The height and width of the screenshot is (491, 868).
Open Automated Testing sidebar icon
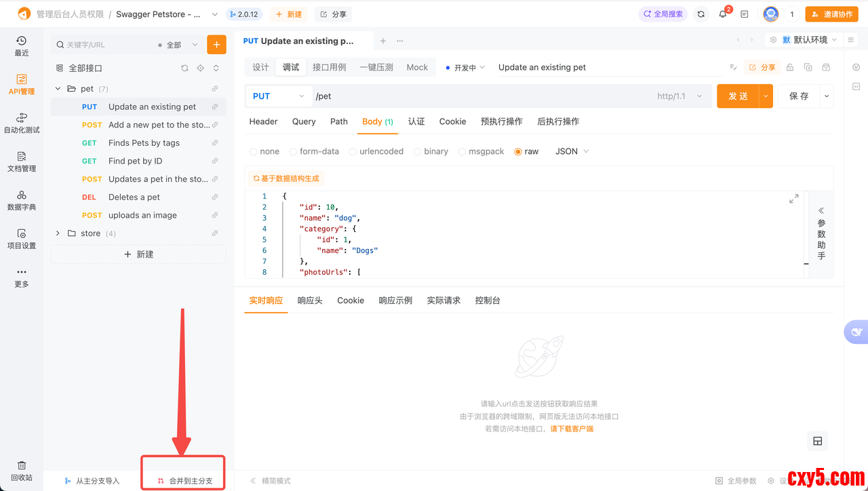22,123
